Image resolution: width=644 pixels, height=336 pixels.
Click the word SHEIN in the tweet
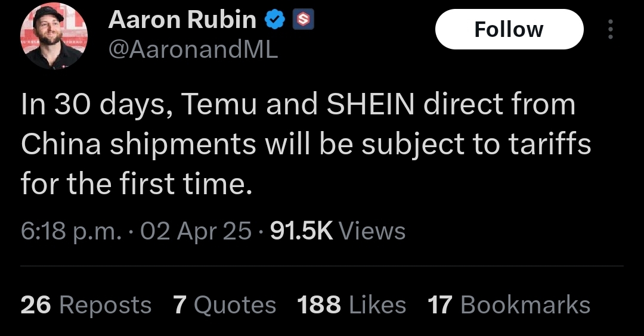(x=370, y=104)
